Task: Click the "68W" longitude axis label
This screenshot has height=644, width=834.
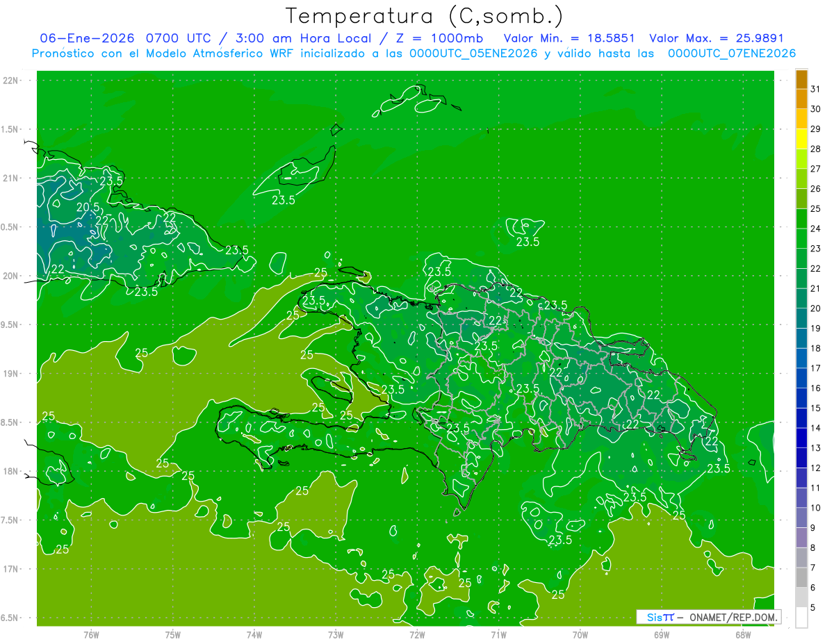Action: coord(743,635)
